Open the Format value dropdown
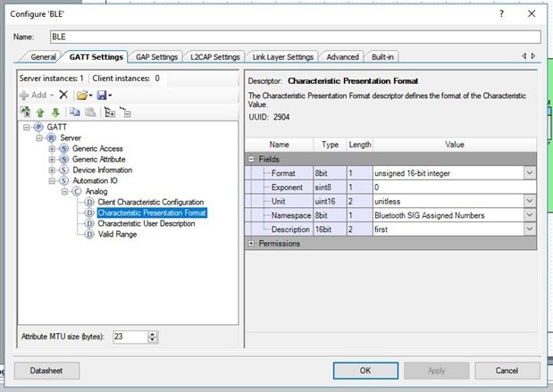 click(530, 172)
